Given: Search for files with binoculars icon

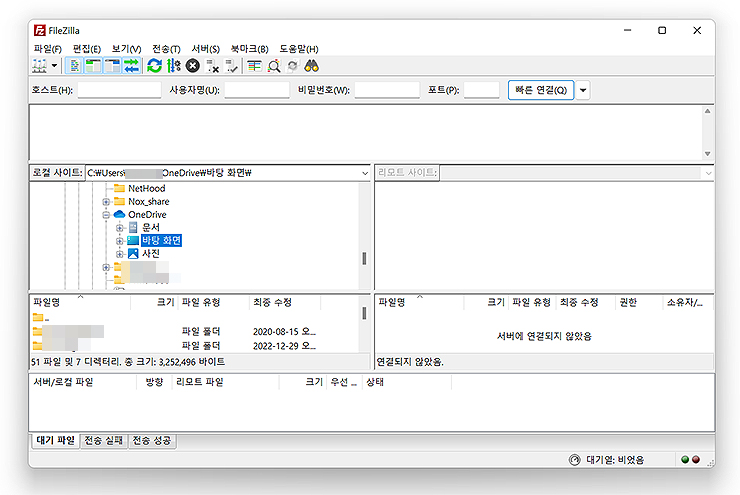Looking at the screenshot, I should click(x=311, y=66).
